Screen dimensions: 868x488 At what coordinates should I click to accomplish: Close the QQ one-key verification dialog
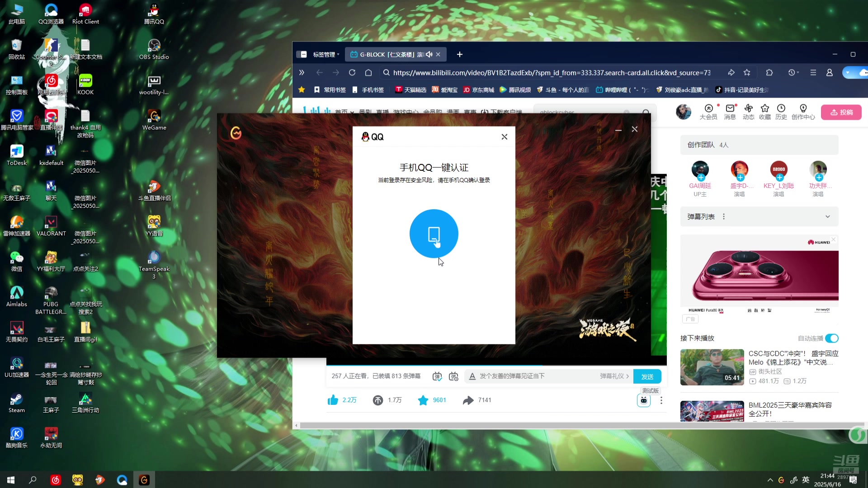coord(505,137)
